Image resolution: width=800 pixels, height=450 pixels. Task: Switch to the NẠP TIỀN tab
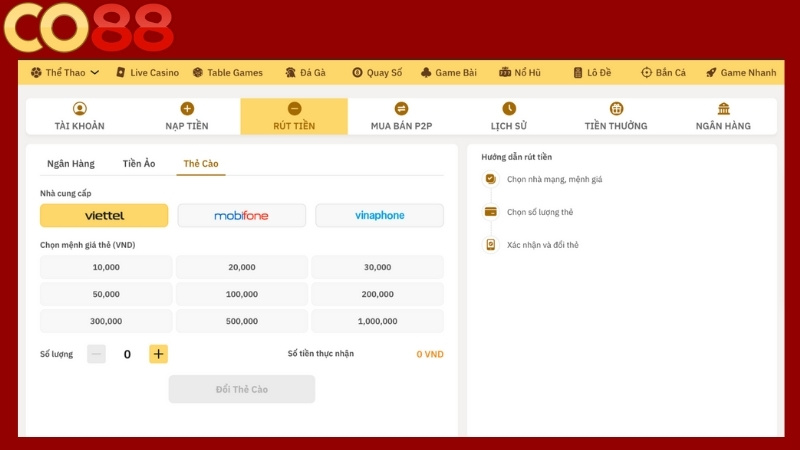[187, 116]
